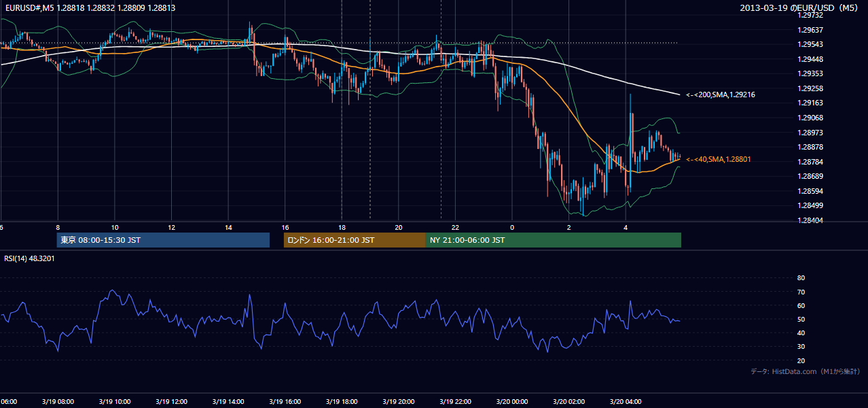This screenshot has height=408, width=868.
Task: Click hour tick 14 under the price chart
Action: click(x=228, y=228)
